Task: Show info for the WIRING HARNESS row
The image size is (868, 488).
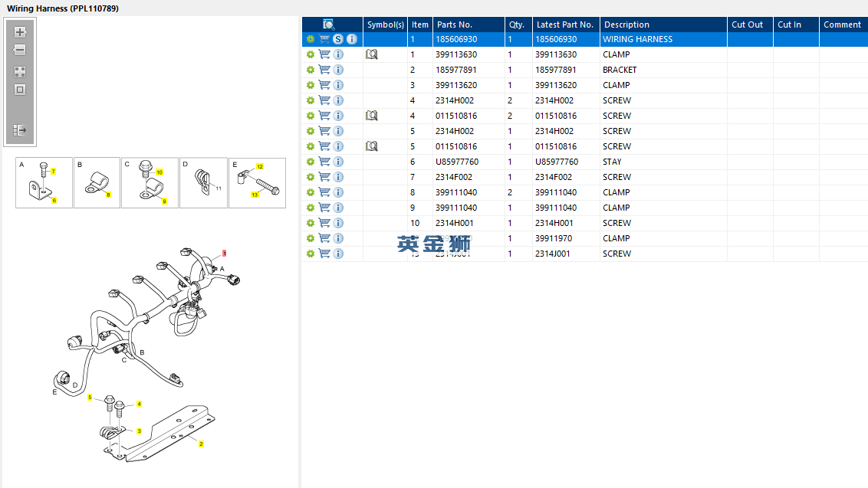Action: point(351,39)
